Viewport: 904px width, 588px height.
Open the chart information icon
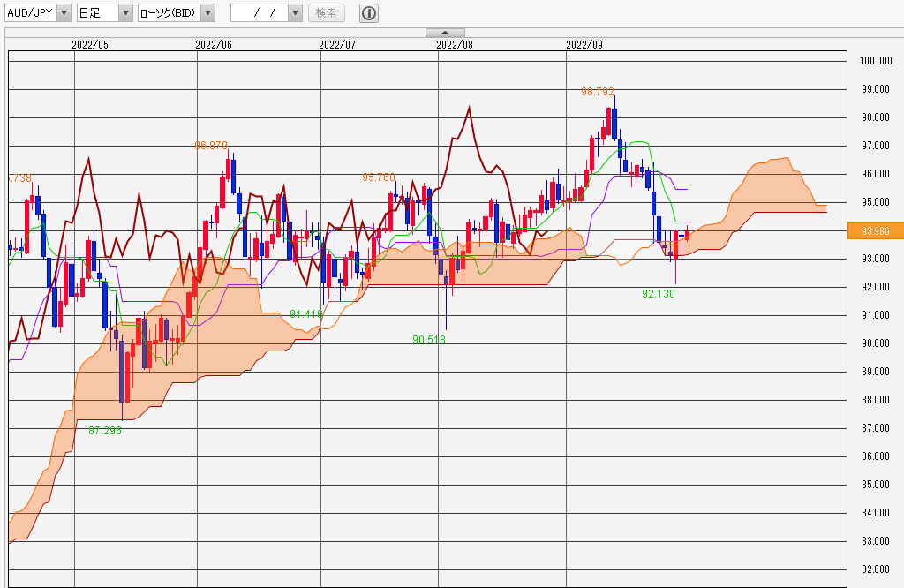pos(369,12)
